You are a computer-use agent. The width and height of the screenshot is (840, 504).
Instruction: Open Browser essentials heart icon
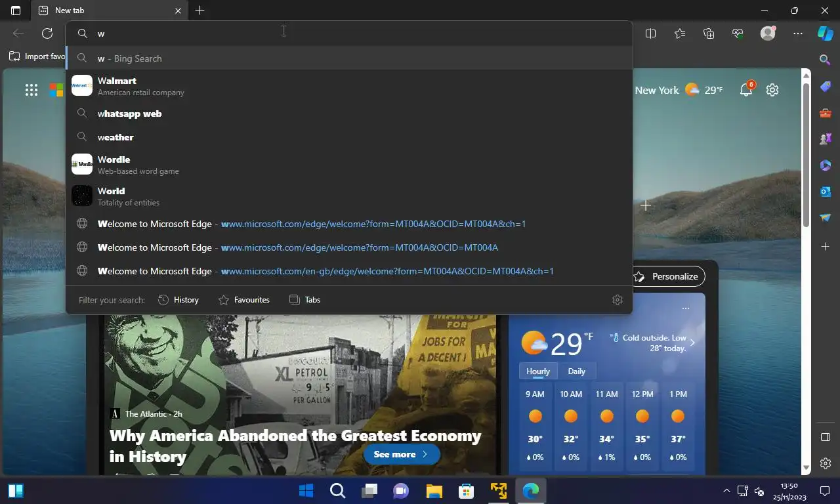coord(738,33)
